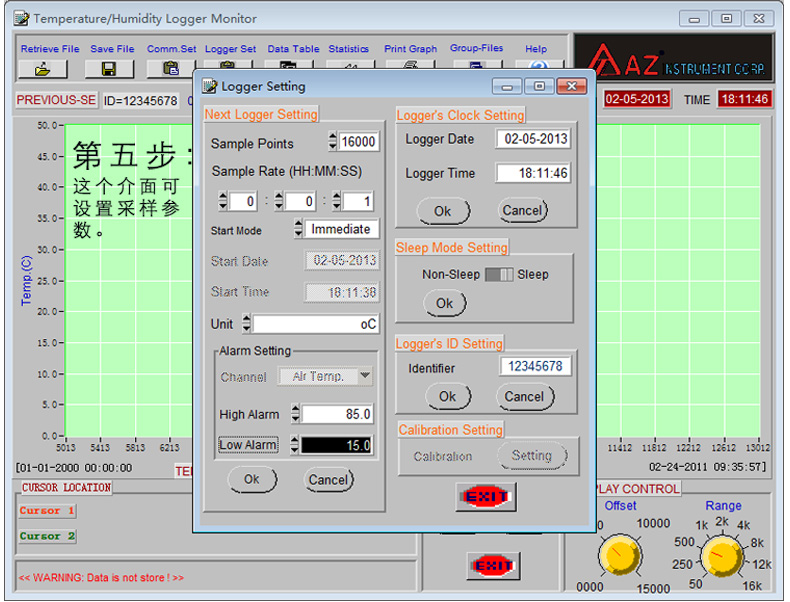790x602 pixels.
Task: Click the Save File floppy disk icon
Action: tap(108, 68)
